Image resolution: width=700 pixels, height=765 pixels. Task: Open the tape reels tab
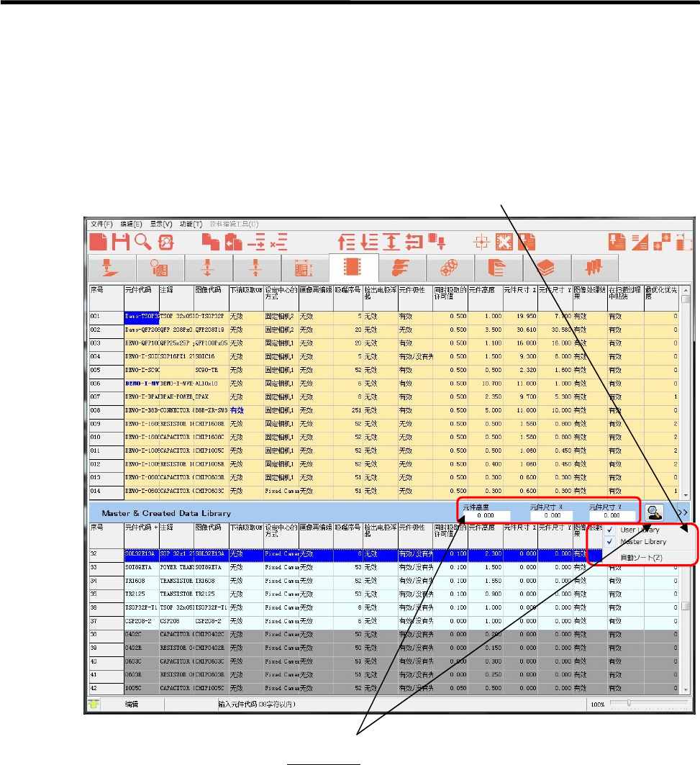(x=449, y=268)
